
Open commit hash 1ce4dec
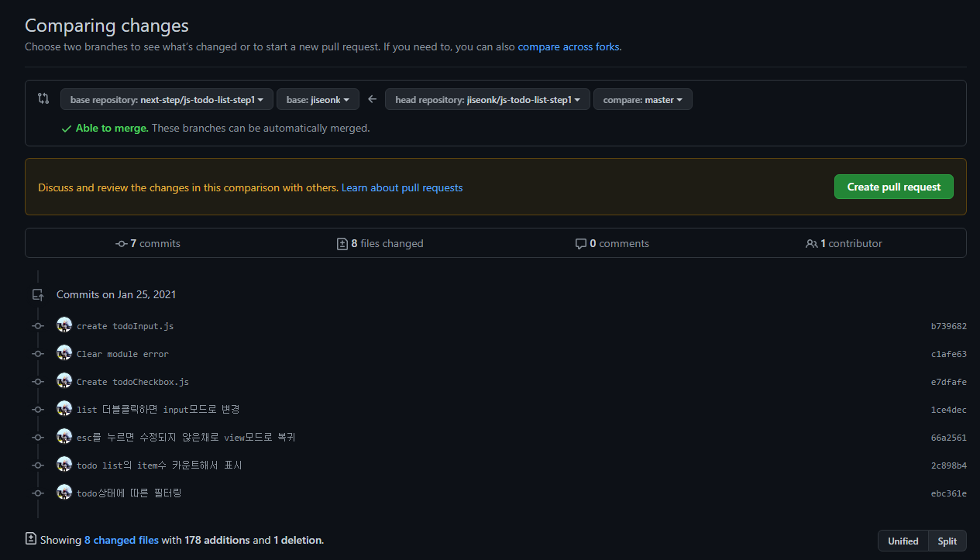(x=948, y=410)
